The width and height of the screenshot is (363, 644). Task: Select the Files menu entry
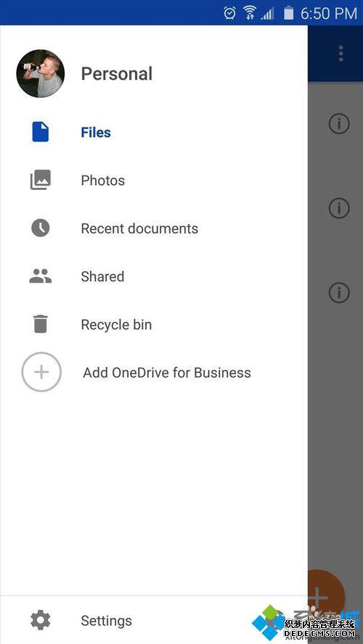click(96, 133)
